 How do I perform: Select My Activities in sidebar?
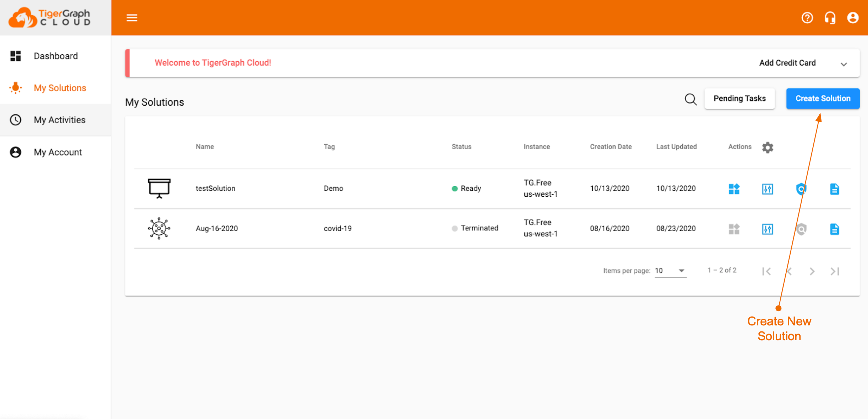(x=59, y=120)
